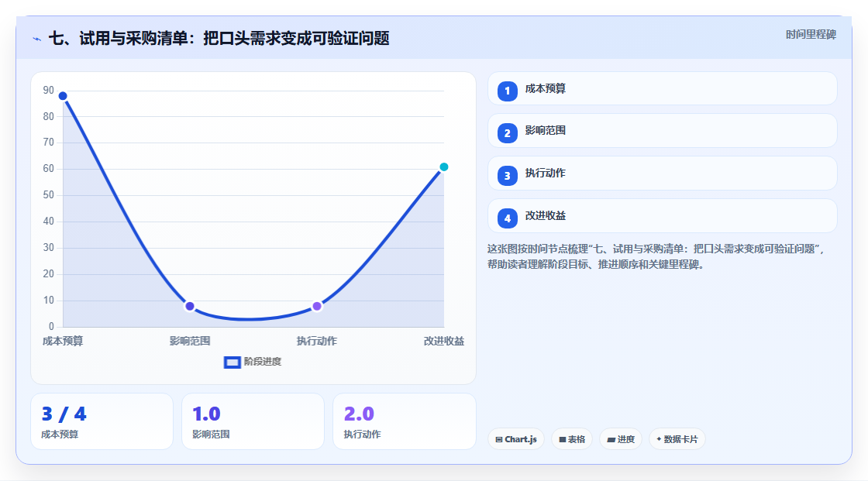Select the 改进收益 data point on chart
The image size is (868, 481).
443,167
